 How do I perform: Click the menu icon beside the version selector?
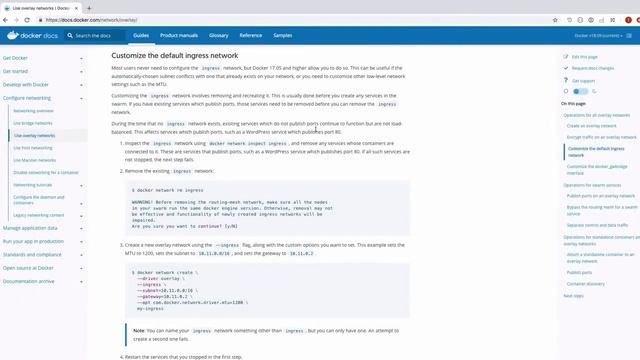click(629, 36)
